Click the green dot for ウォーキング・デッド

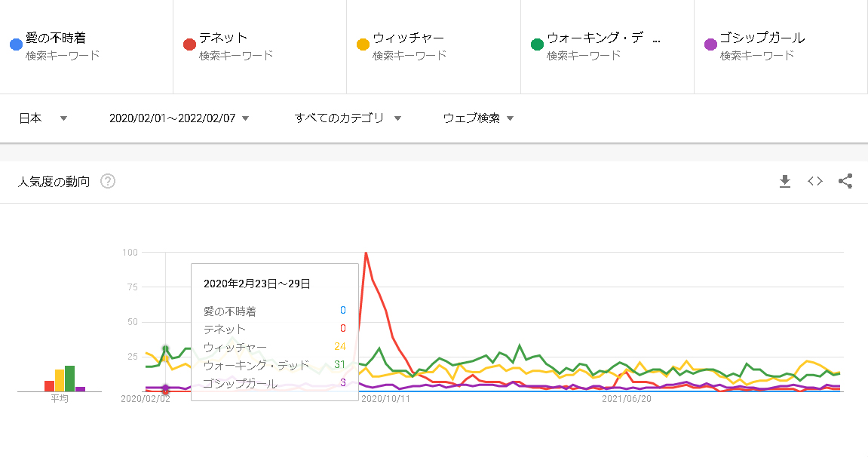[537, 44]
